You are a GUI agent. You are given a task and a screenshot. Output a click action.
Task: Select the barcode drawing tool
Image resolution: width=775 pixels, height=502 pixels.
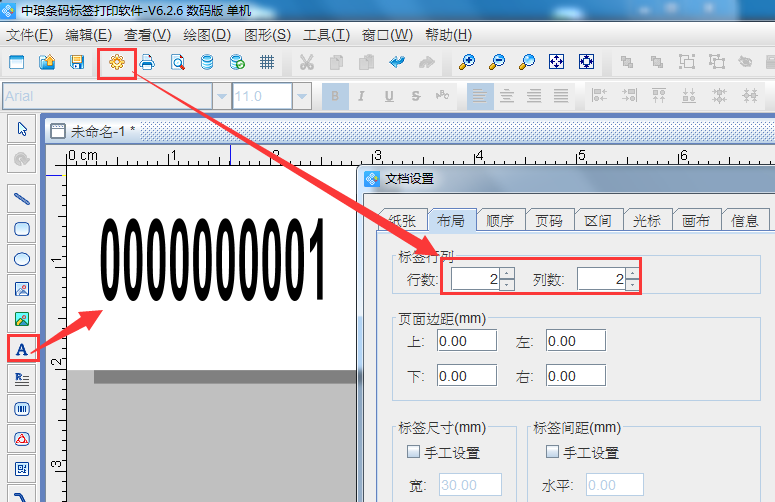(x=22, y=409)
